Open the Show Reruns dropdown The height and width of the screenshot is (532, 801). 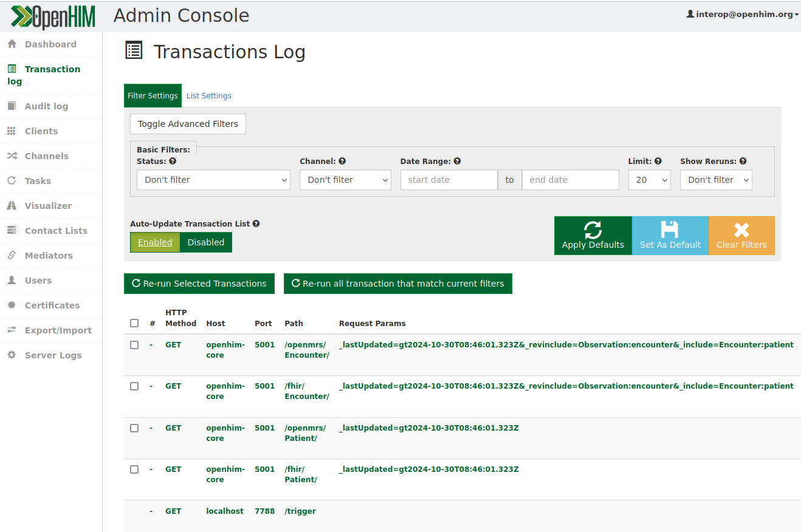click(716, 180)
